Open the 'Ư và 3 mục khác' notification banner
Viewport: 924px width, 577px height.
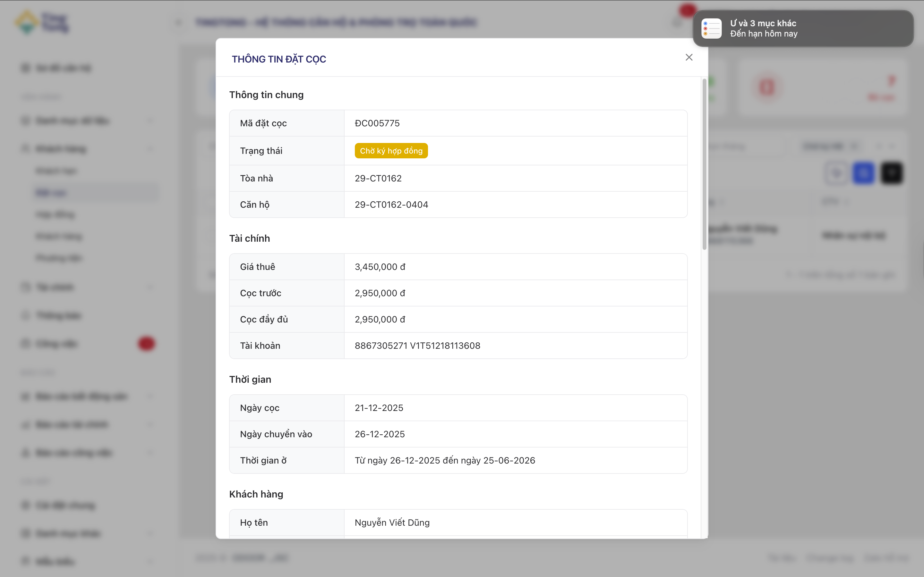tap(802, 29)
